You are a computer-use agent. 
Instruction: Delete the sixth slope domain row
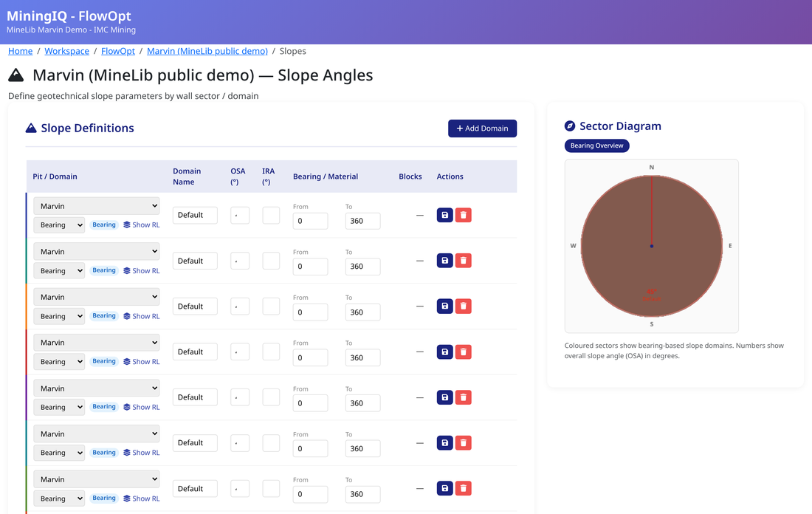[464, 443]
